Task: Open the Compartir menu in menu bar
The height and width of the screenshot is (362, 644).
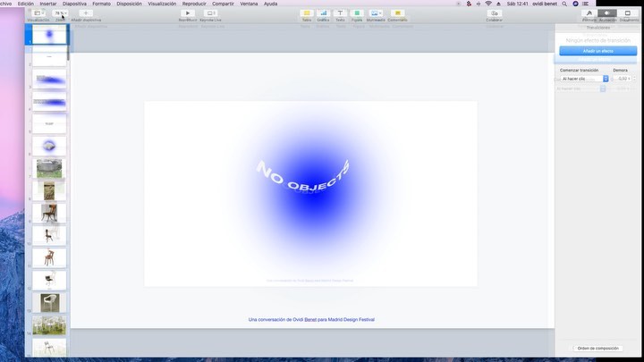Action: tap(223, 4)
